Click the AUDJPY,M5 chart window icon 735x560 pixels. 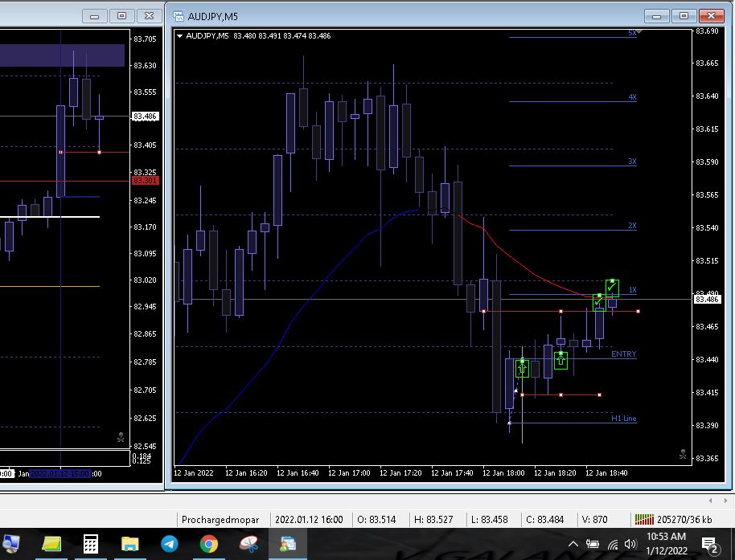178,16
